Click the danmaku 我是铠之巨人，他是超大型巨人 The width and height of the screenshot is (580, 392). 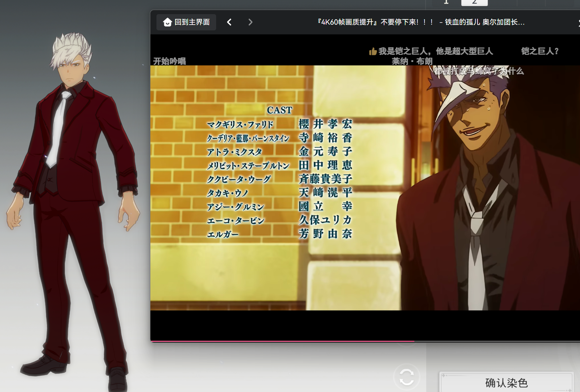pyautogui.click(x=436, y=51)
